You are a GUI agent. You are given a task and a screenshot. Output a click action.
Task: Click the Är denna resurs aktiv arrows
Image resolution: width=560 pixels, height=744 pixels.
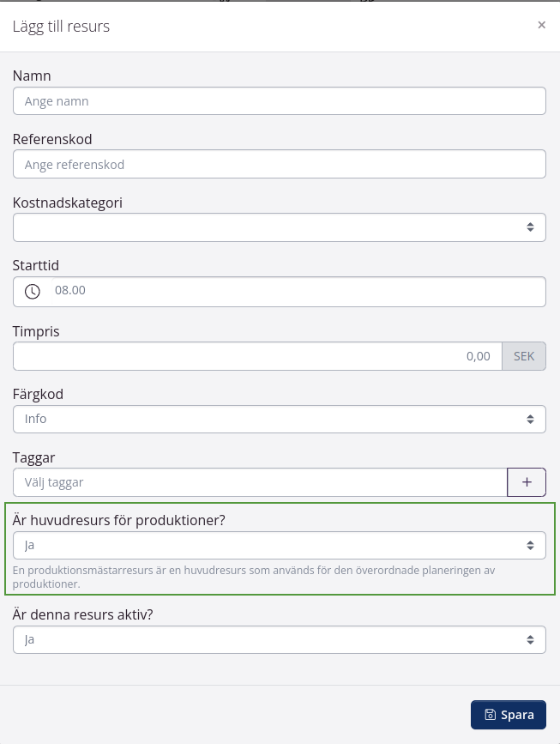click(x=530, y=639)
